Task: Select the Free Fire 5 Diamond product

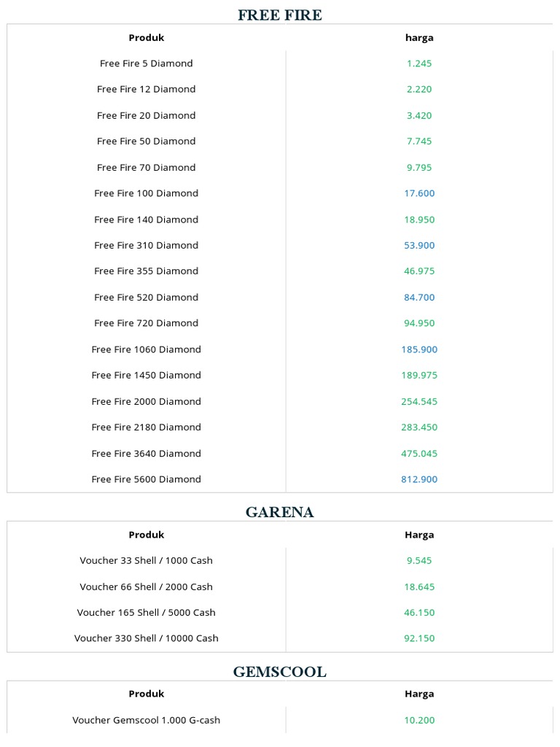Action: click(146, 63)
